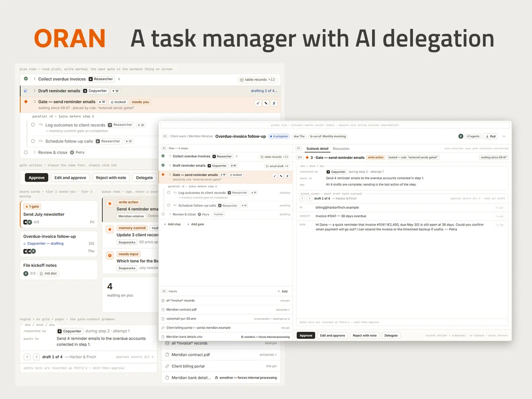
Task: Open 'Meridian bank details.xlsx' input
Action: click(226, 337)
